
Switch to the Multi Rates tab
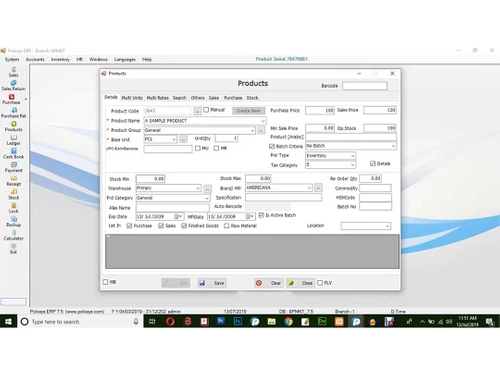[x=157, y=98]
